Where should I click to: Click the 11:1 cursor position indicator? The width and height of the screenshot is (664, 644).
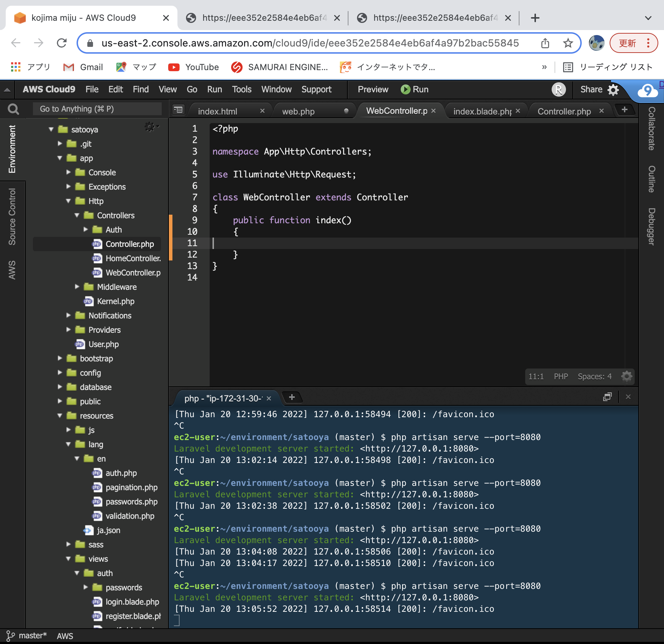click(x=536, y=376)
